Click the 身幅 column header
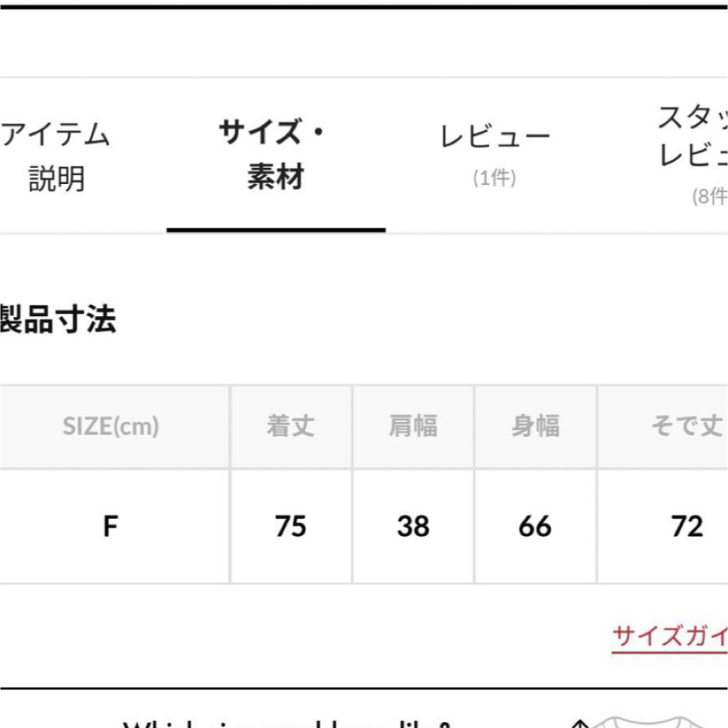This screenshot has height=728, width=728. pos(535,426)
